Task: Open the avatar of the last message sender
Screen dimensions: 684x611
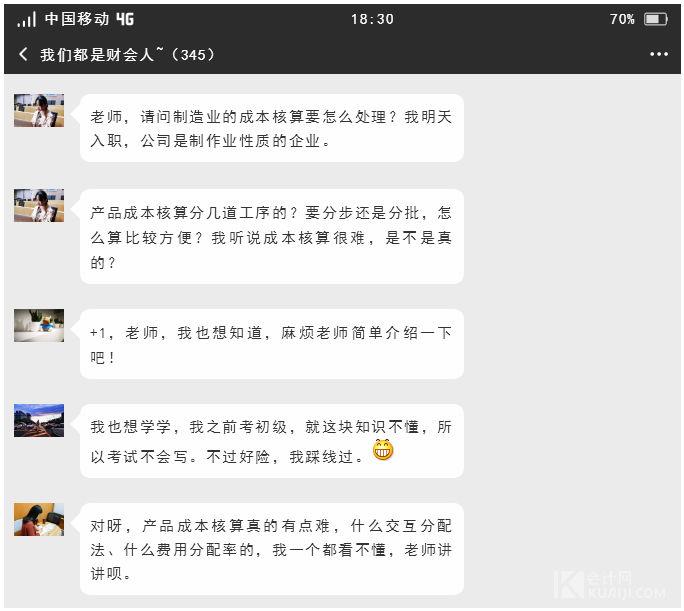Action: tap(39, 519)
